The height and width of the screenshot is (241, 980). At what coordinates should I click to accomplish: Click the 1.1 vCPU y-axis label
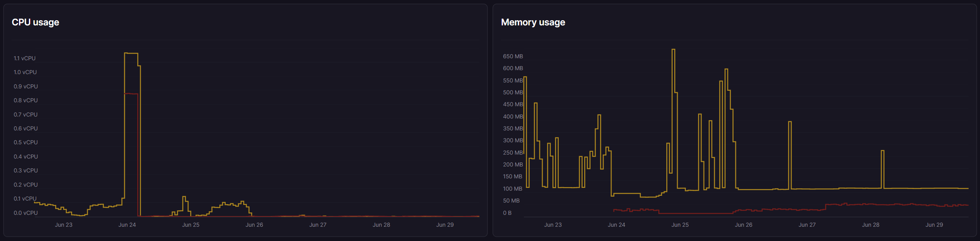tap(25, 58)
